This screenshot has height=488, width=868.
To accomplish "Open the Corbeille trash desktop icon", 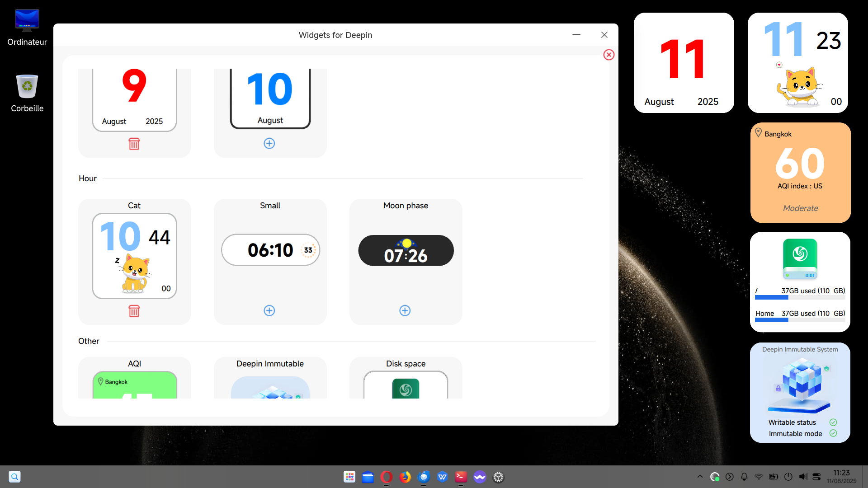I will point(27,94).
